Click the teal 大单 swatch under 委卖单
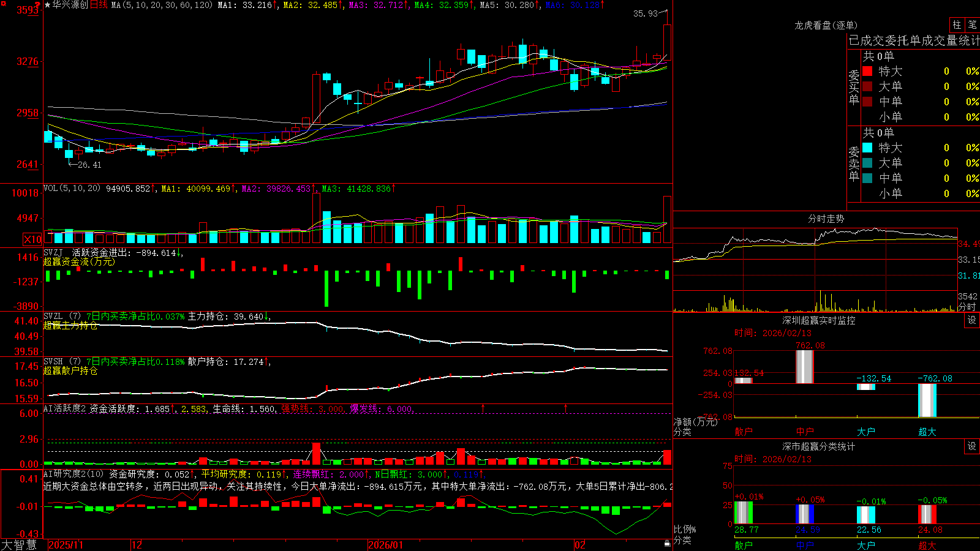The width and height of the screenshot is (980, 551). (x=867, y=163)
